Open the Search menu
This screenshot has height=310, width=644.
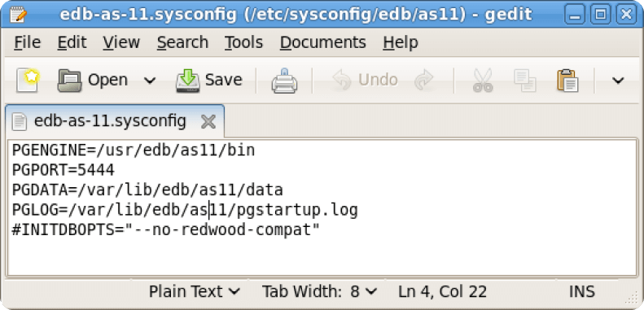pos(182,42)
